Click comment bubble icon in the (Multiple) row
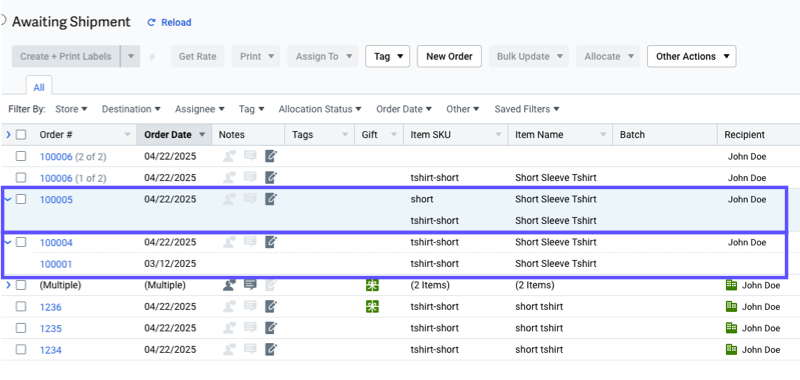The width and height of the screenshot is (800, 380). tap(250, 285)
